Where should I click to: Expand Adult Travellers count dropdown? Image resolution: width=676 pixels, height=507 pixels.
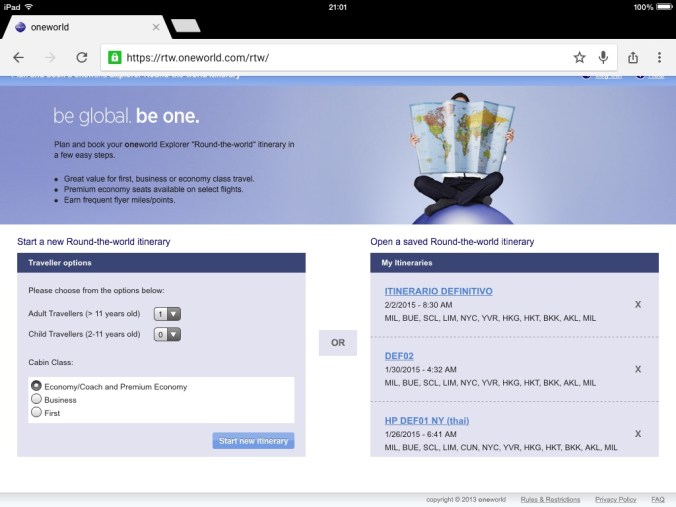click(x=167, y=314)
